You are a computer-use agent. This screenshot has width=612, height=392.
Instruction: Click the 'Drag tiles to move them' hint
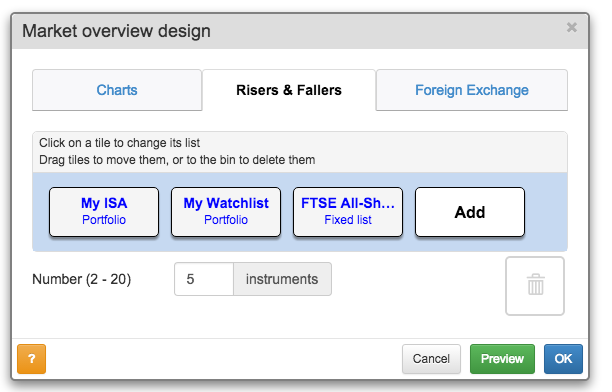tap(177, 160)
